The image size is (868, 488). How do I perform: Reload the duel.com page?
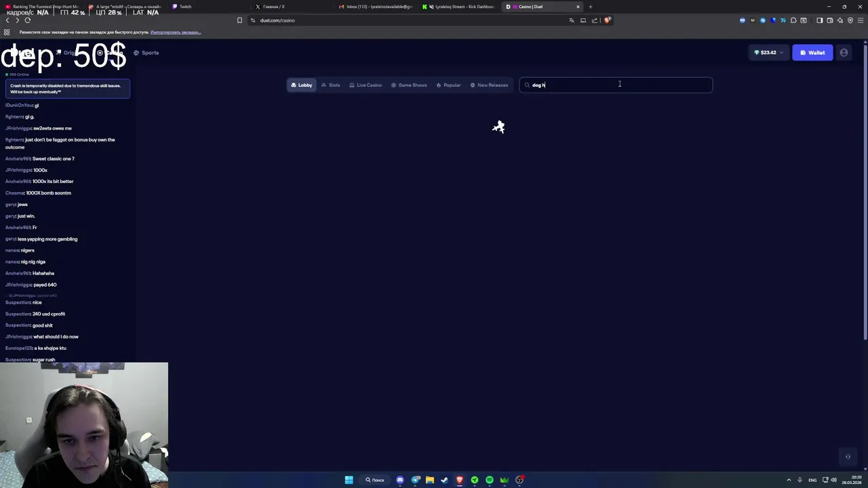tap(28, 20)
